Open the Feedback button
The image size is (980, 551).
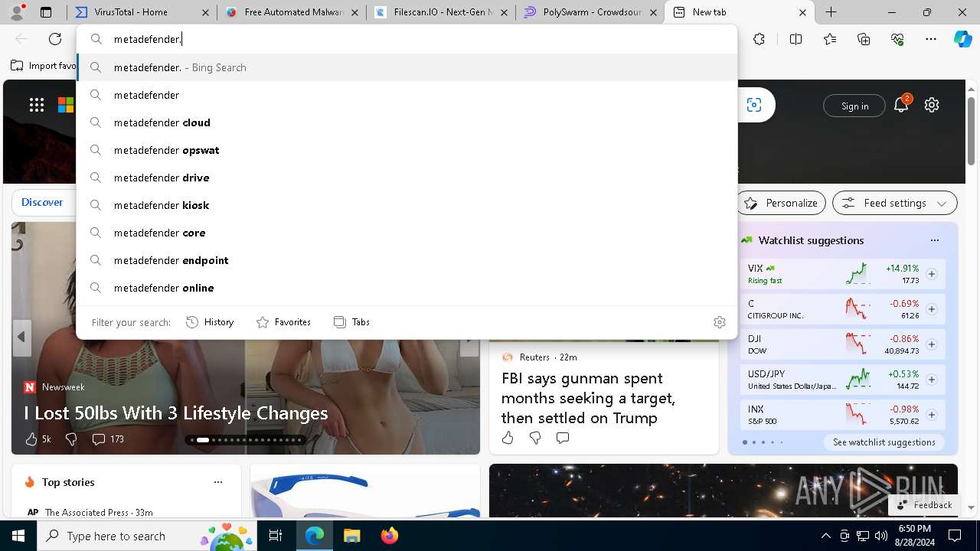point(923,505)
